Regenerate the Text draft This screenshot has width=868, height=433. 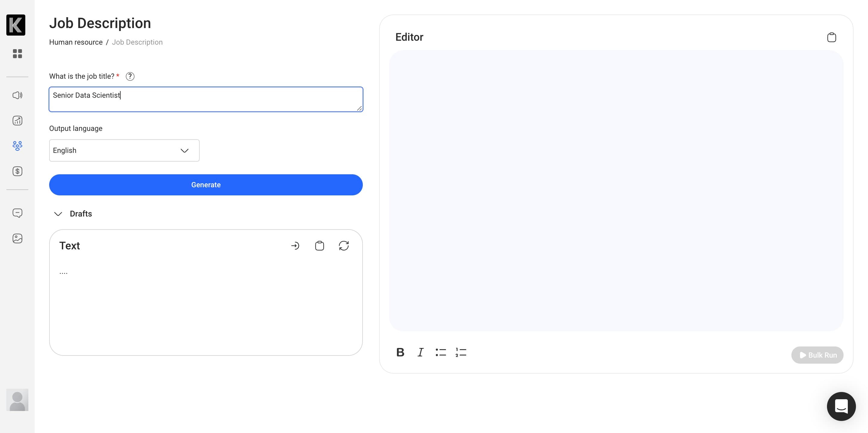point(344,246)
